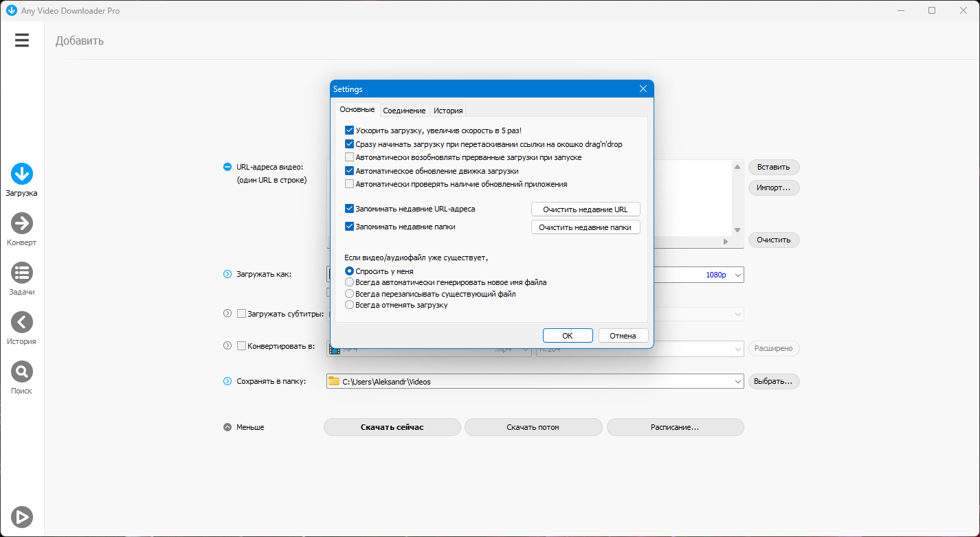Click URL box scrollbar down arrow
The width and height of the screenshot is (980, 537).
coord(737,230)
